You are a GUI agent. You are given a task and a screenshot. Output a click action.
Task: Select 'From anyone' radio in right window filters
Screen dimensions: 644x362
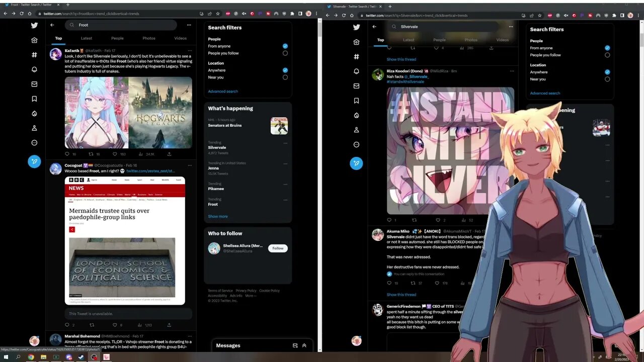click(x=607, y=48)
